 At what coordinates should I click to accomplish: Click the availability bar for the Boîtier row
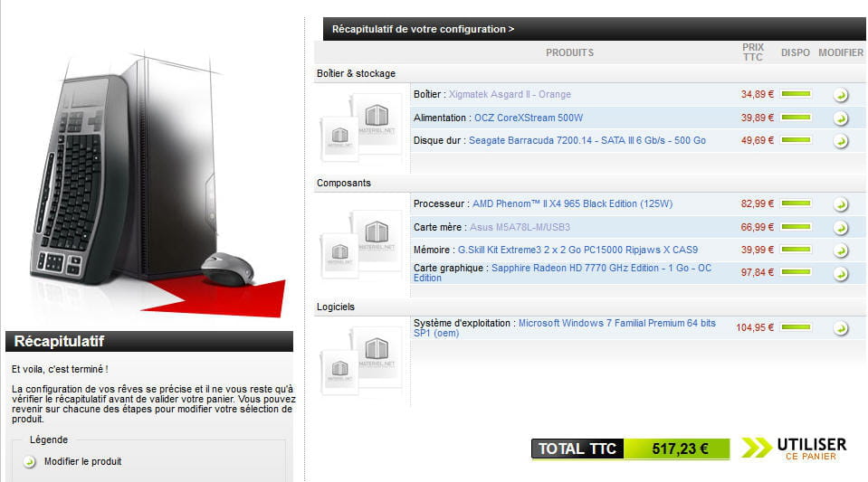pyautogui.click(x=796, y=94)
